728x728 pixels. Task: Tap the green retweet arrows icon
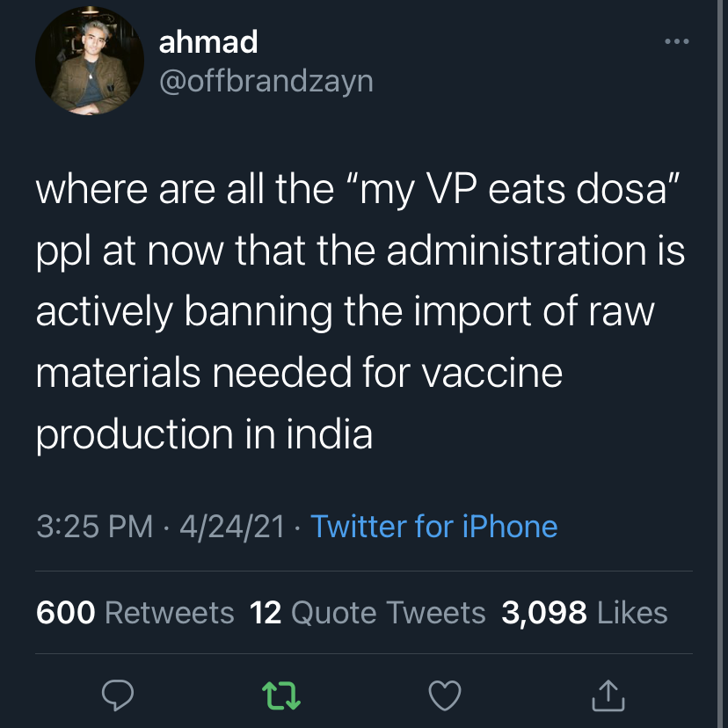(281, 695)
